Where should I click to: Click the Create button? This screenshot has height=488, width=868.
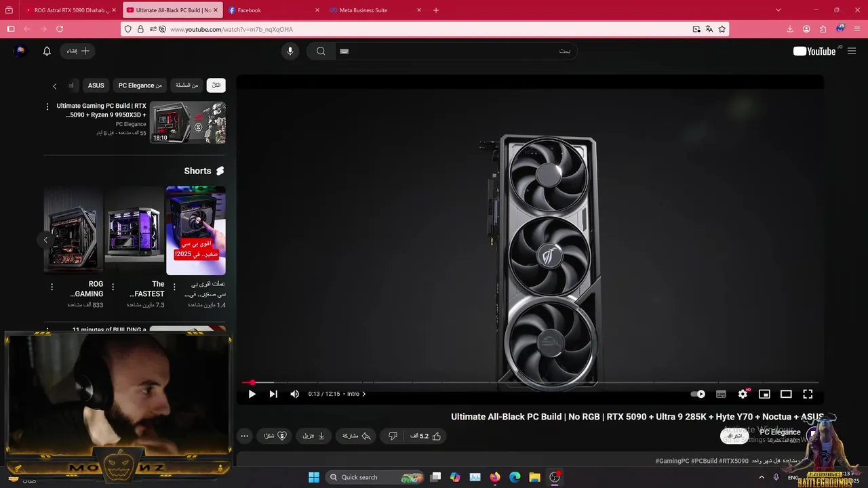78,51
